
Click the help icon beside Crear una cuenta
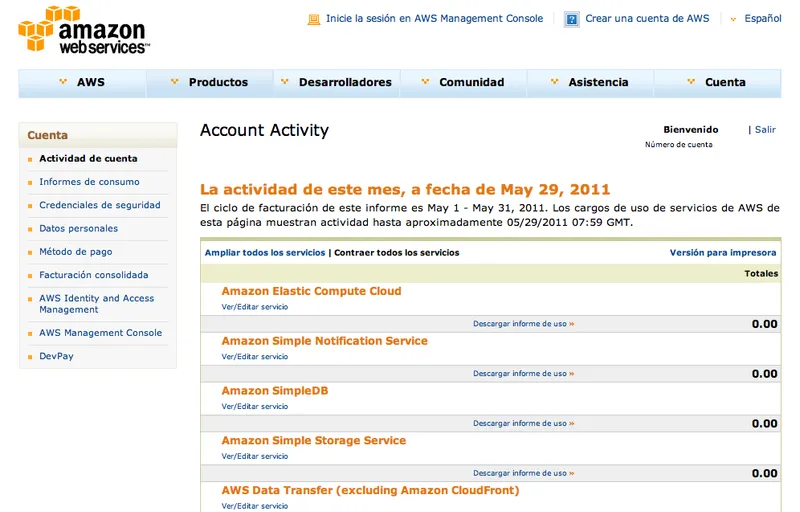572,19
